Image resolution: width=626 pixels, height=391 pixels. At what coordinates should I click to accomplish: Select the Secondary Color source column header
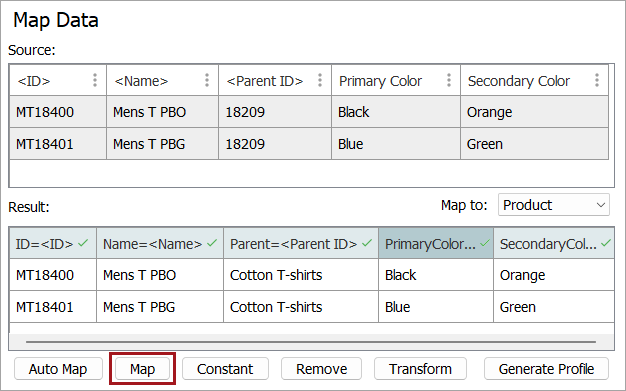(x=535, y=80)
